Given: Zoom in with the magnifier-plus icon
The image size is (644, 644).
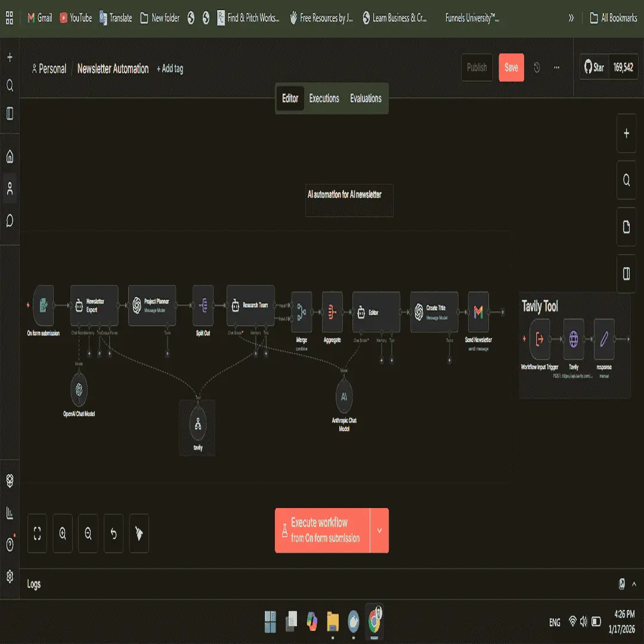Looking at the screenshot, I should [62, 533].
